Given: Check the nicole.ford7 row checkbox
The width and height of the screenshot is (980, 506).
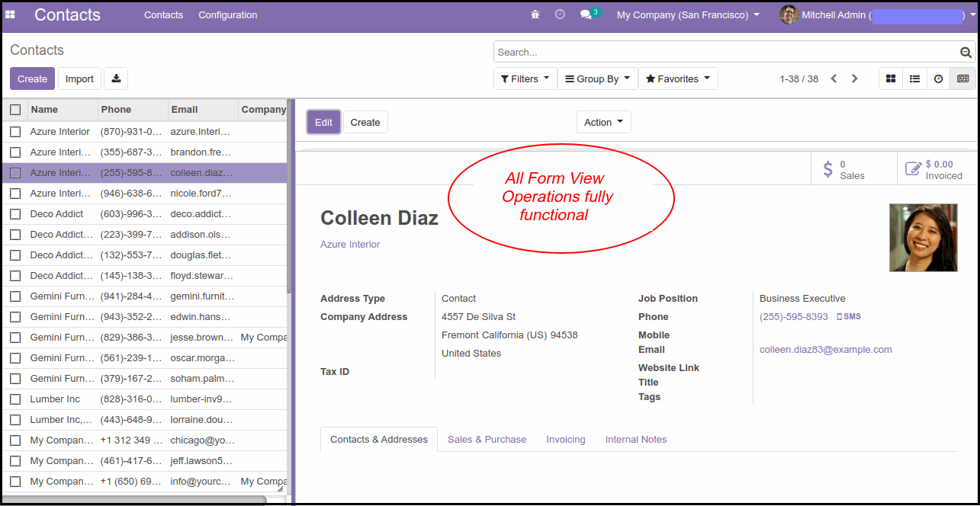Looking at the screenshot, I should coord(15,194).
